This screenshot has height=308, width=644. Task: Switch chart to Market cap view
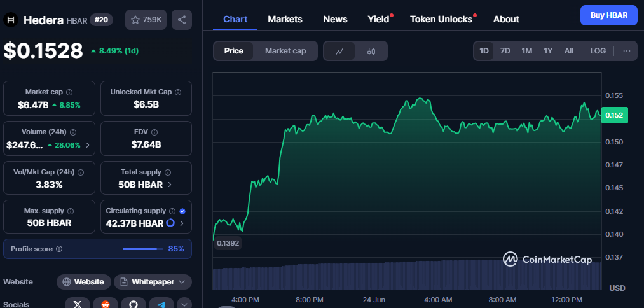tap(285, 51)
